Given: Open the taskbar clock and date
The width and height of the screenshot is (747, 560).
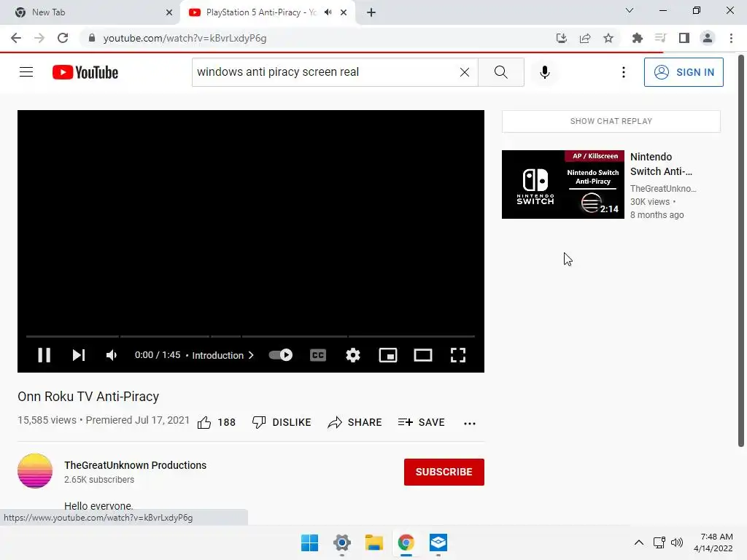Looking at the screenshot, I should click(x=713, y=542).
